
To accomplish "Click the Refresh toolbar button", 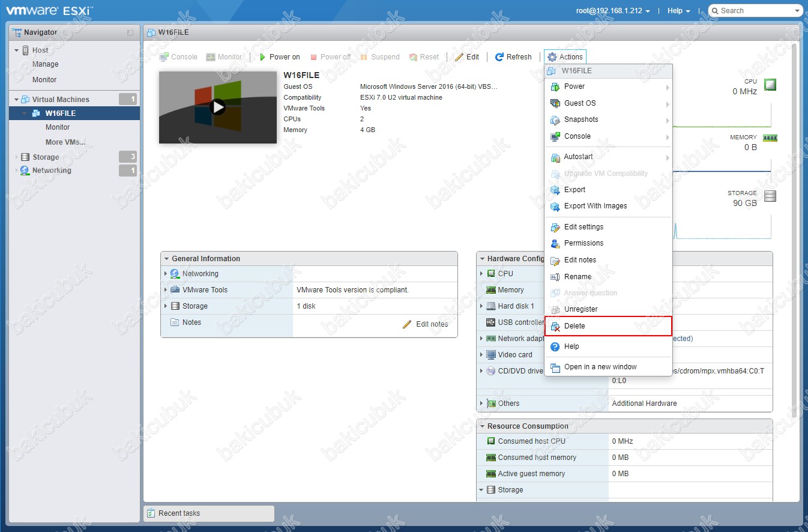I will [x=513, y=57].
